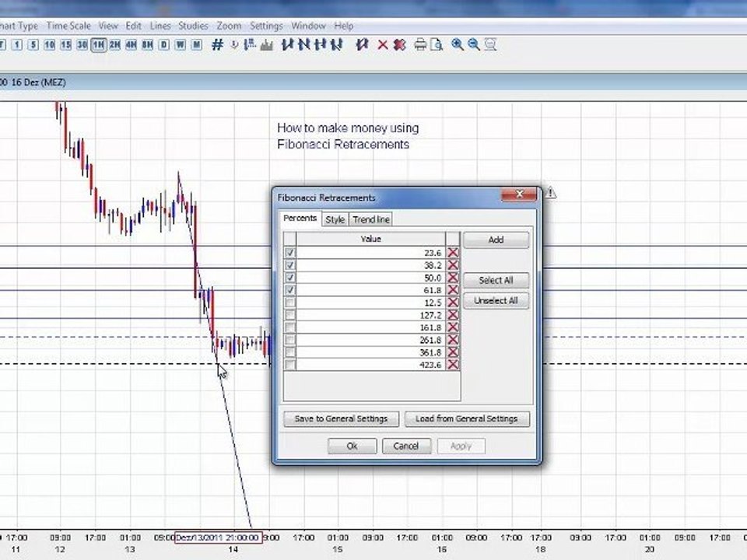Toggle the chart grid hash icon
The height and width of the screenshot is (560, 747).
point(217,45)
